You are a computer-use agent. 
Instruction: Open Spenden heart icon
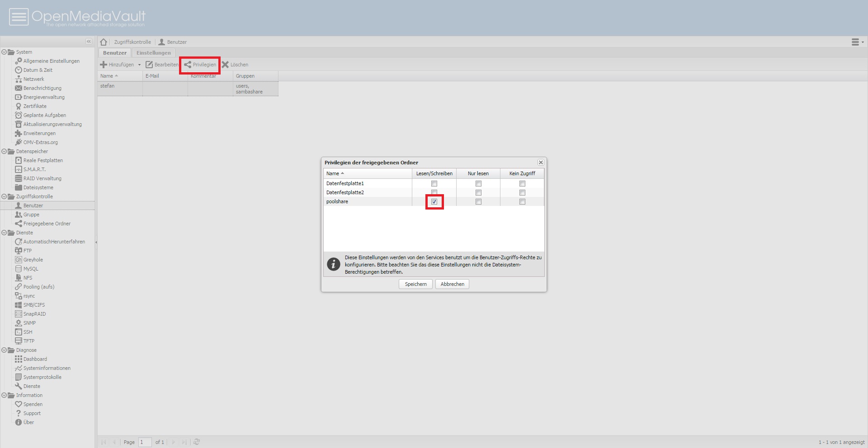[x=19, y=404]
